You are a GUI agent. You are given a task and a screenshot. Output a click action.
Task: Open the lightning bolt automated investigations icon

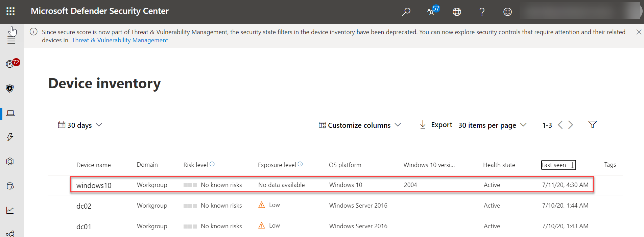[10, 137]
